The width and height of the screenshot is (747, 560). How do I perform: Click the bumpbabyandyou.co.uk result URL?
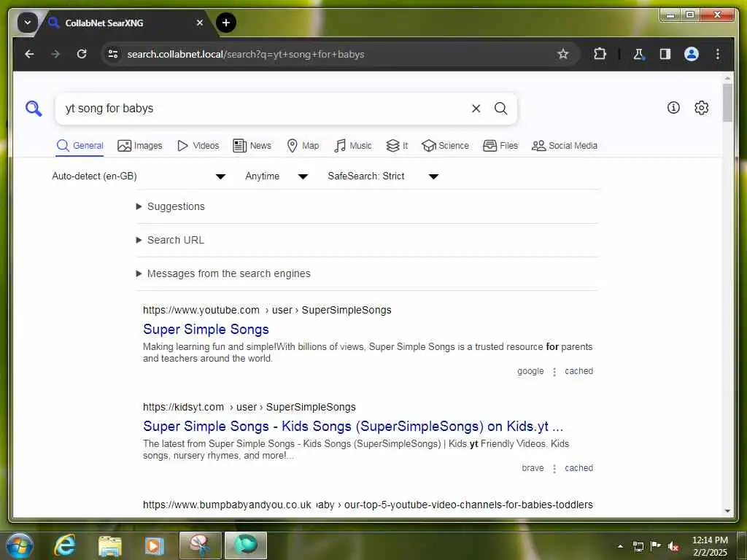[x=368, y=505]
